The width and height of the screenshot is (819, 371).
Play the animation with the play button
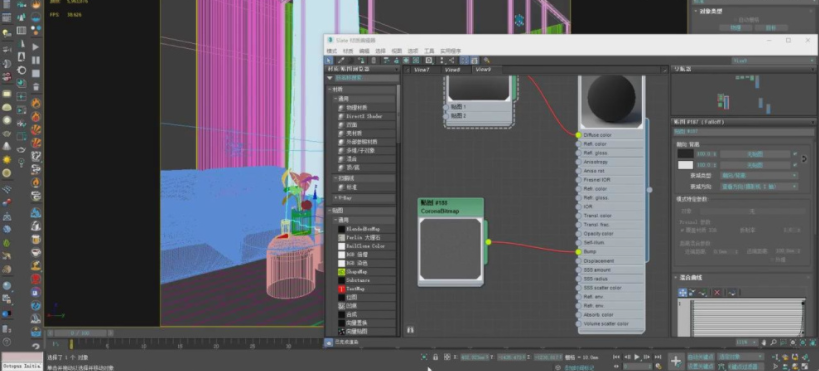point(636,357)
